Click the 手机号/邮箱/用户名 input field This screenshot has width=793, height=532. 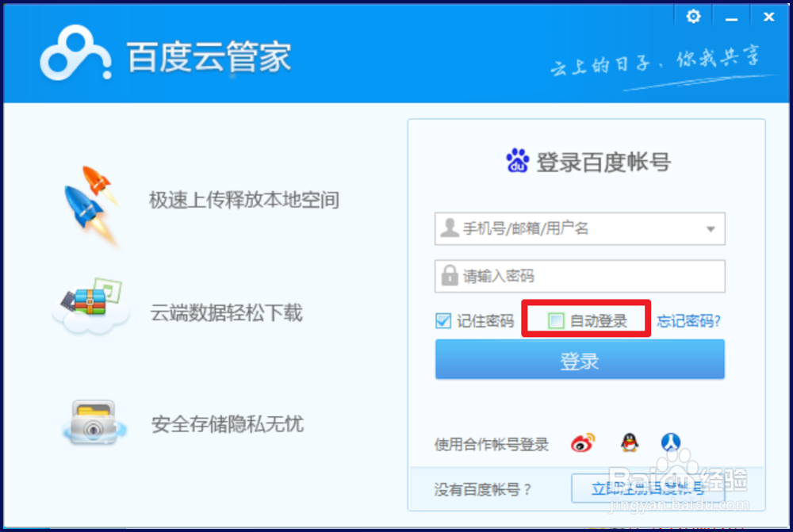click(x=580, y=228)
